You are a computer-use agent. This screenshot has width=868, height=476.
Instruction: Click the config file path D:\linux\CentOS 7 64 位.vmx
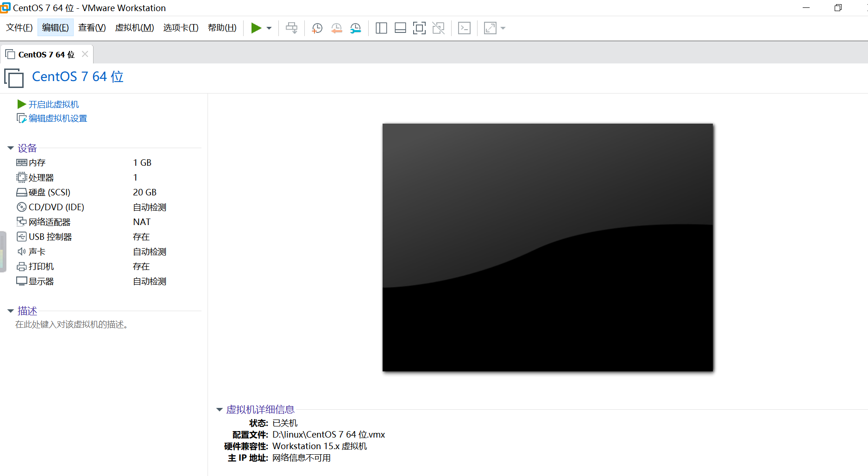pyautogui.click(x=329, y=434)
